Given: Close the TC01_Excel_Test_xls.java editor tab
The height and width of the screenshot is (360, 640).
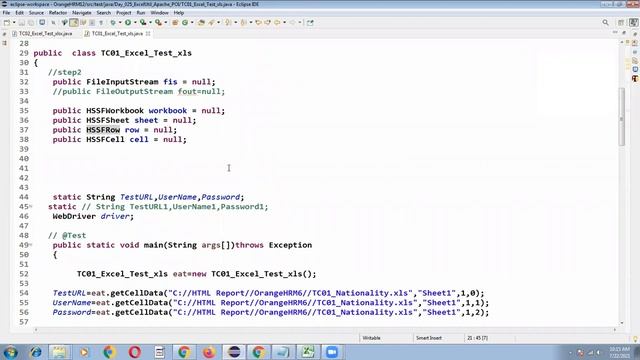Looking at the screenshot, I should point(148,33).
